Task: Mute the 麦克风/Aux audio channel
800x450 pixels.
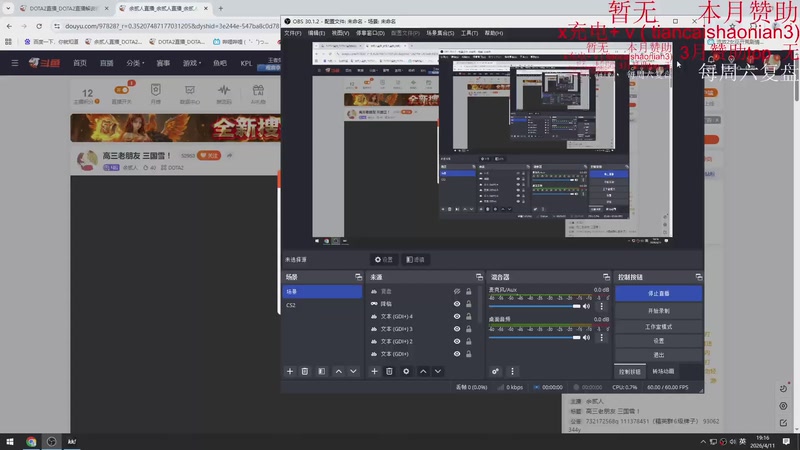Action: point(586,306)
